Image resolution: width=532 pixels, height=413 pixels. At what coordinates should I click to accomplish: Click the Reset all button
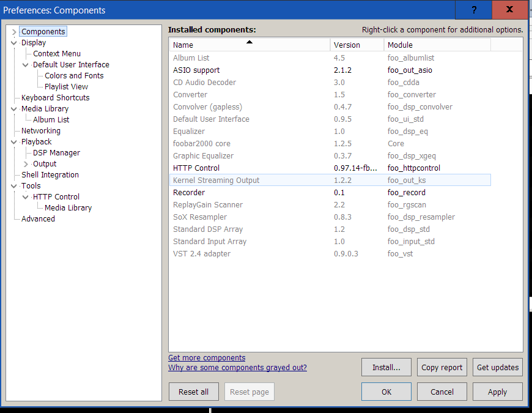coord(194,392)
